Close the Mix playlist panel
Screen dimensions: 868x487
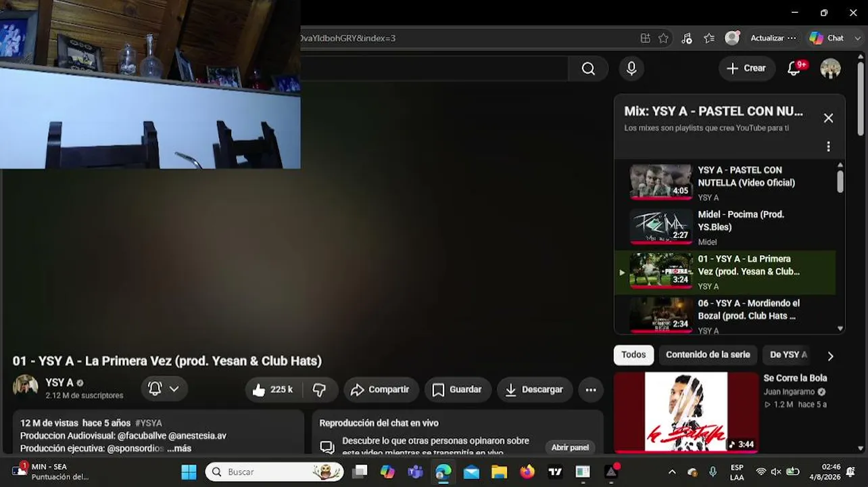(x=828, y=118)
